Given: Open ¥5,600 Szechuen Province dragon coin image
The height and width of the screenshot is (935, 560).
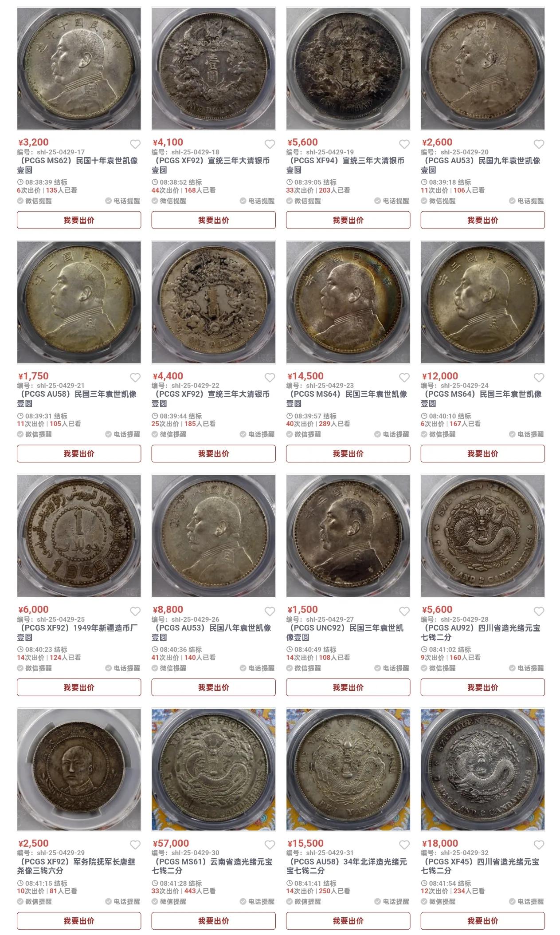Looking at the screenshot, I should (x=482, y=536).
